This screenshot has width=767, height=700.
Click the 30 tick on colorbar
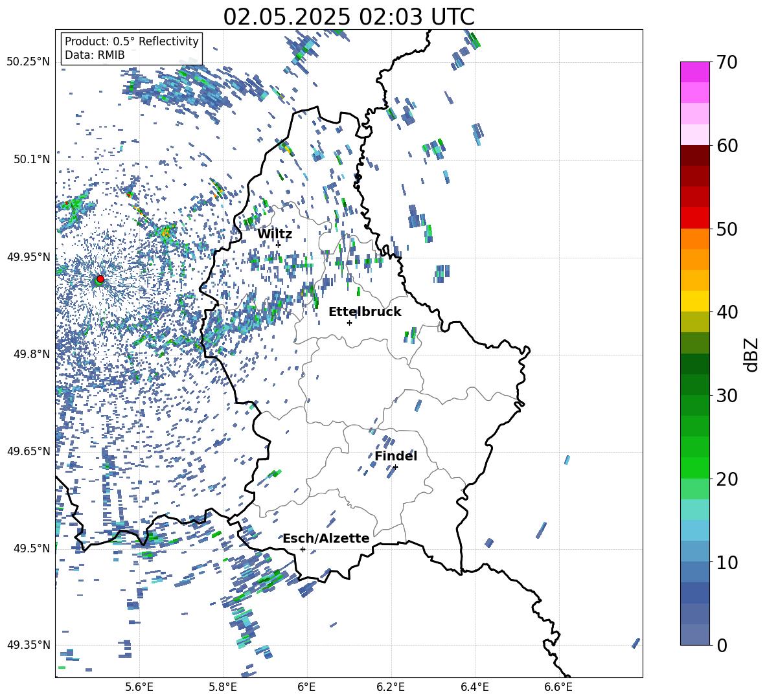tap(727, 395)
